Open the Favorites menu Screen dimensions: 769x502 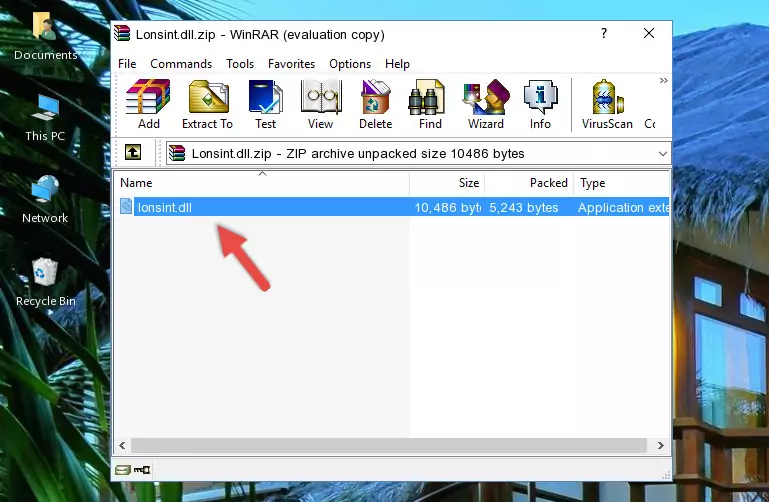pos(291,64)
